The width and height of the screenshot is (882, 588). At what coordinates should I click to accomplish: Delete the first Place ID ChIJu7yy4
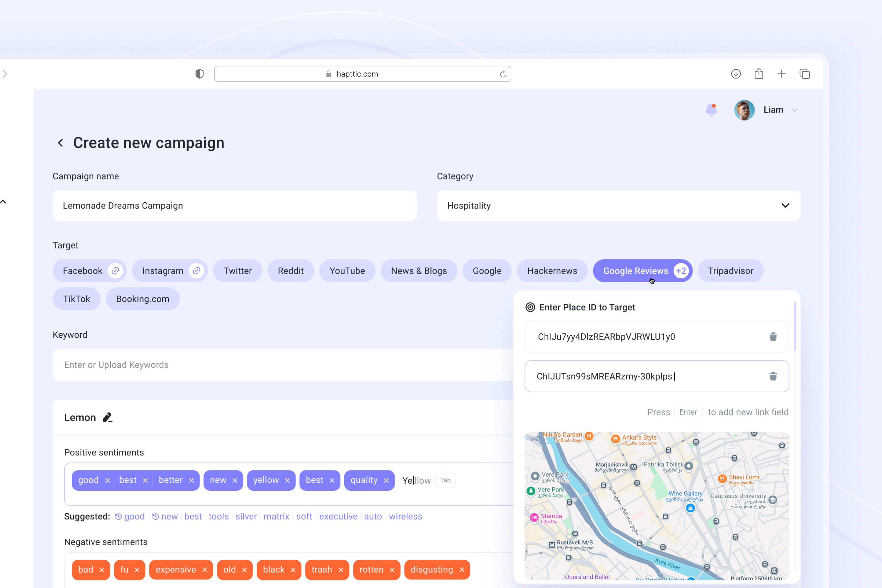[x=773, y=337]
